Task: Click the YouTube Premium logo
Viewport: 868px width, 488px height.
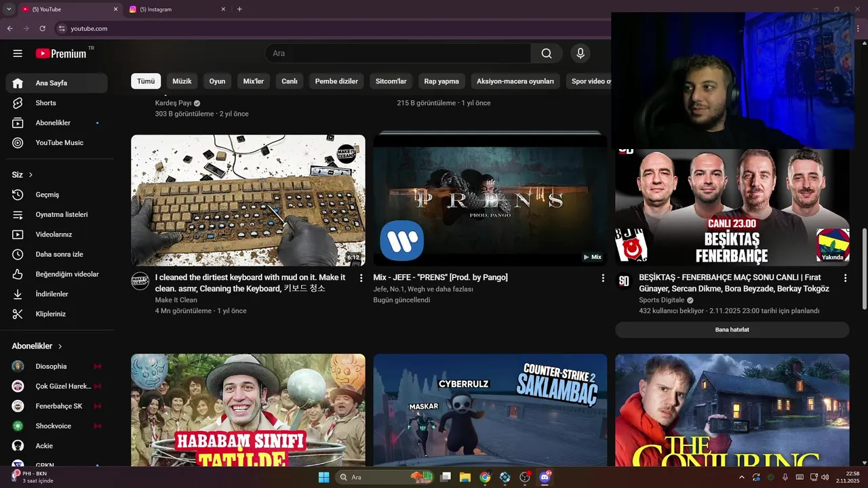Action: tap(61, 54)
